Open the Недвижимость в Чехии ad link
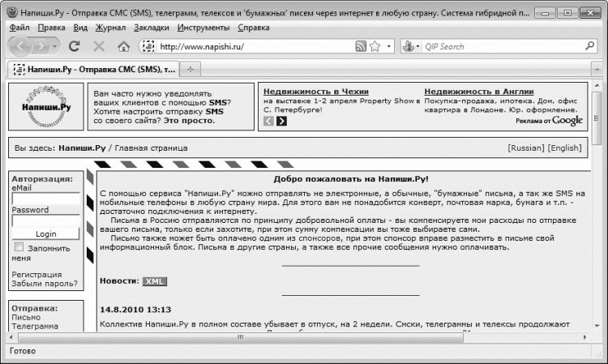The height and width of the screenshot is (364, 608). click(x=316, y=92)
